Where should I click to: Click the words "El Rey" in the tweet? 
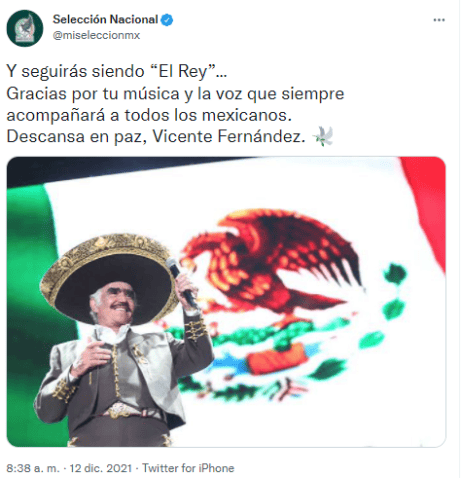pyautogui.click(x=187, y=71)
